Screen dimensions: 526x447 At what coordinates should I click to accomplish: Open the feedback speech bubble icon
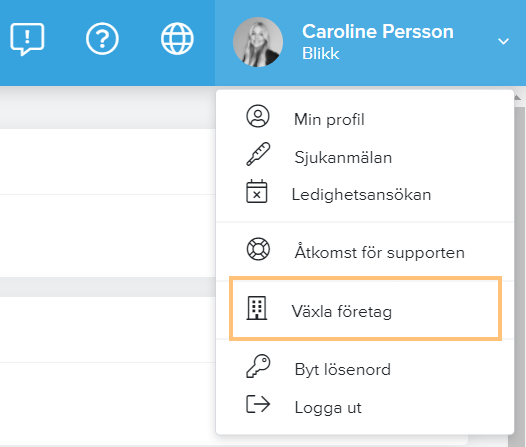coord(27,39)
